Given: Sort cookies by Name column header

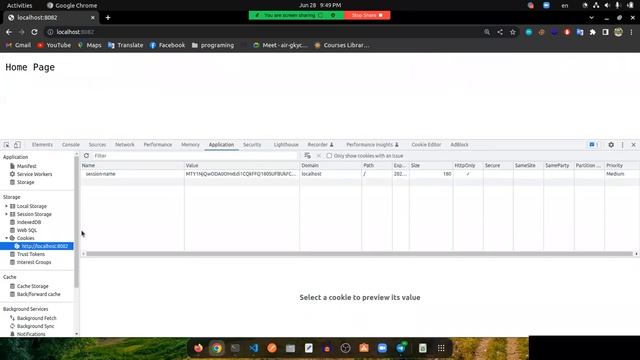Looking at the screenshot, I should tap(132, 165).
